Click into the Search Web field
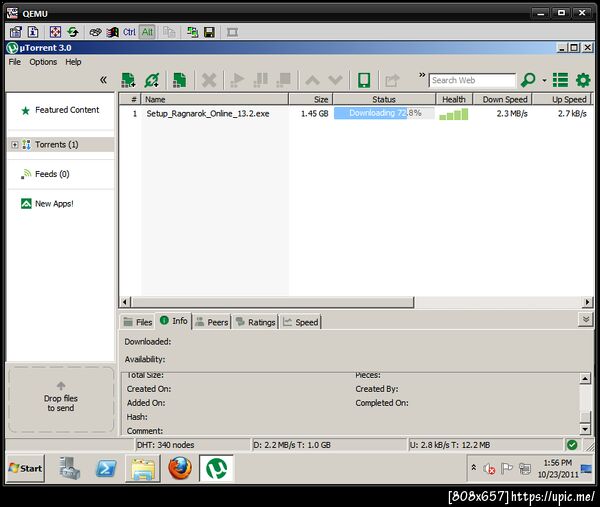 click(472, 80)
